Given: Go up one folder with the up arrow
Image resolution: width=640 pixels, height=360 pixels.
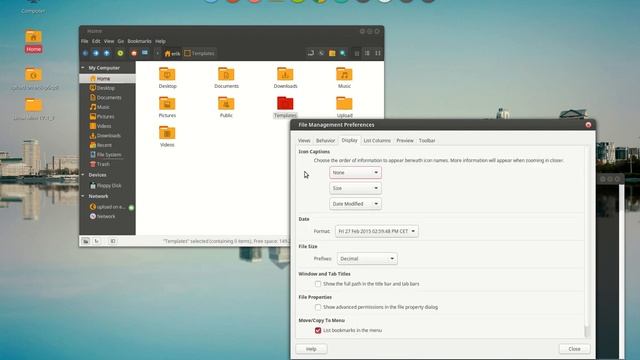Looking at the screenshot, I should [x=107, y=53].
